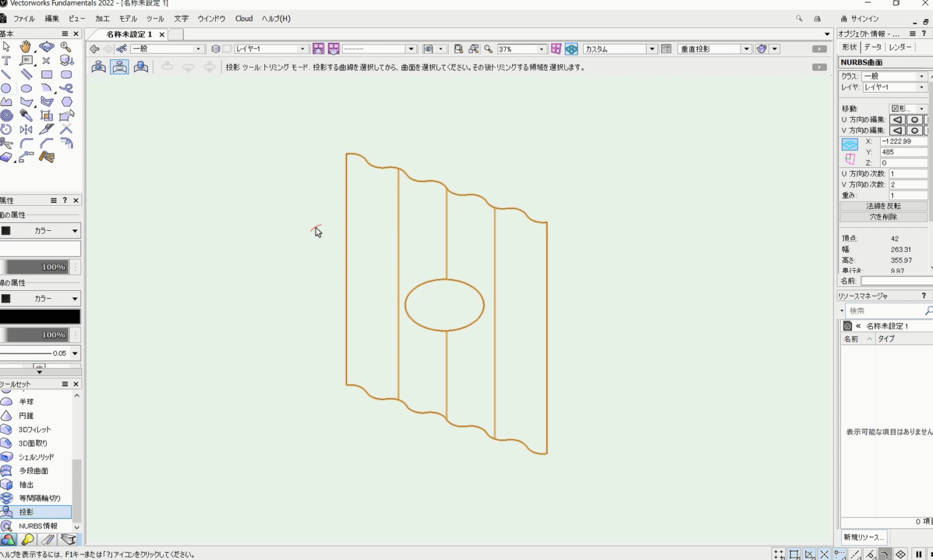Open the 移動 図形 dropdown in Object Info
This screenshot has width=933, height=560.
click(907, 109)
